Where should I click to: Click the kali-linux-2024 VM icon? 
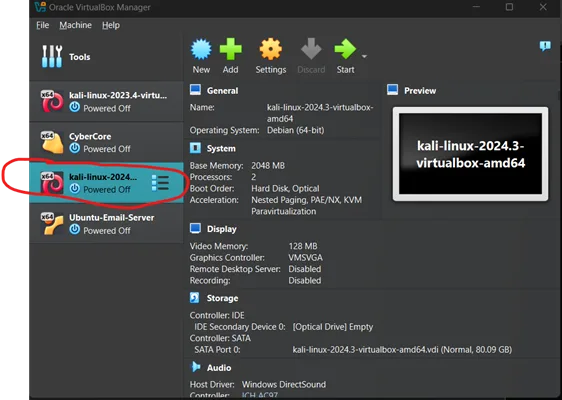tap(52, 183)
